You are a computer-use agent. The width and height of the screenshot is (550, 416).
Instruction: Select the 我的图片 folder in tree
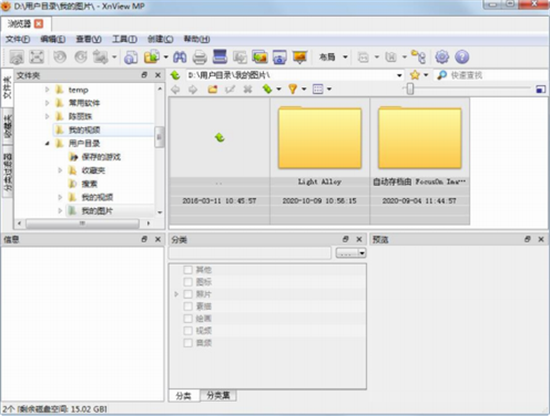[x=97, y=211]
